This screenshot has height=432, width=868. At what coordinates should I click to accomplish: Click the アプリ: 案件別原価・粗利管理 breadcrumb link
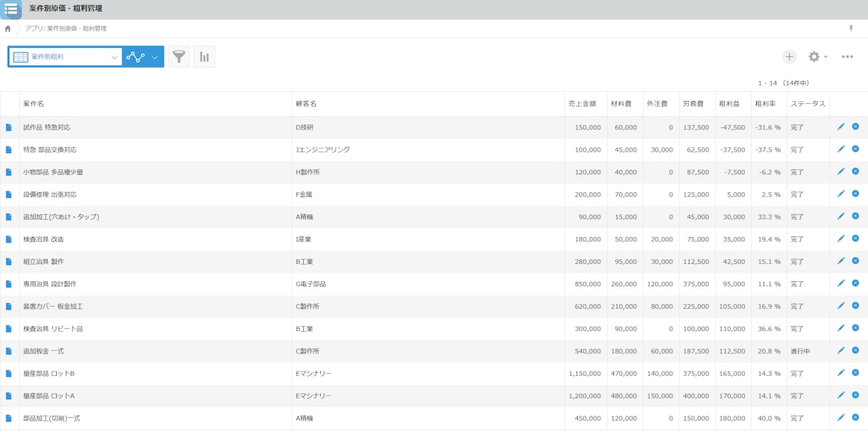(x=66, y=29)
